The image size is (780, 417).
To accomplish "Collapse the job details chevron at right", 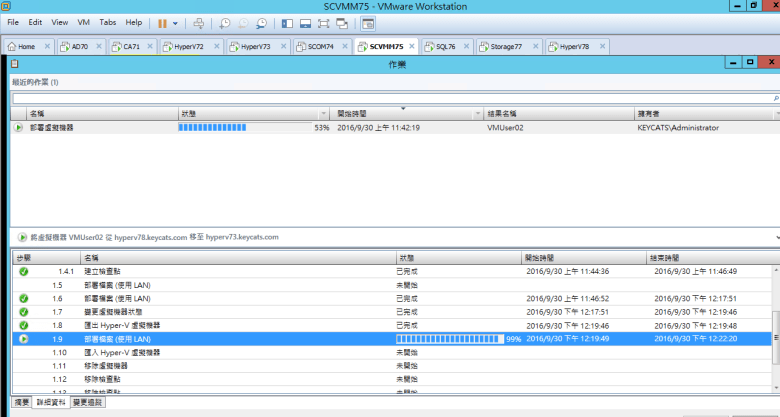I will pos(774,237).
